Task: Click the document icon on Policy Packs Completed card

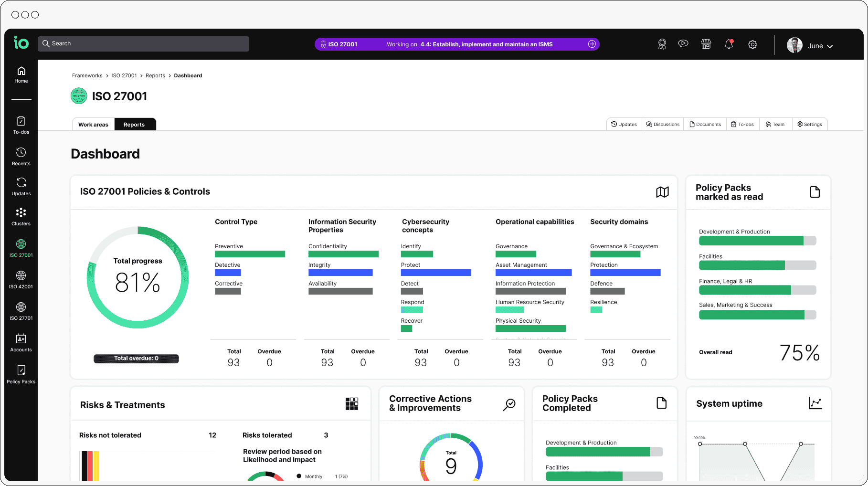Action: tap(662, 403)
